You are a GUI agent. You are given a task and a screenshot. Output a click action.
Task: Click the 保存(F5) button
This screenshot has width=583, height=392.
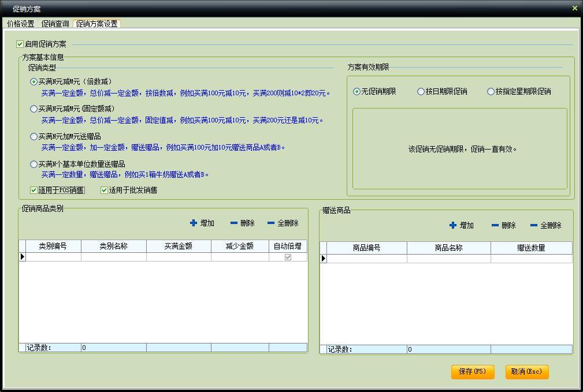(473, 372)
